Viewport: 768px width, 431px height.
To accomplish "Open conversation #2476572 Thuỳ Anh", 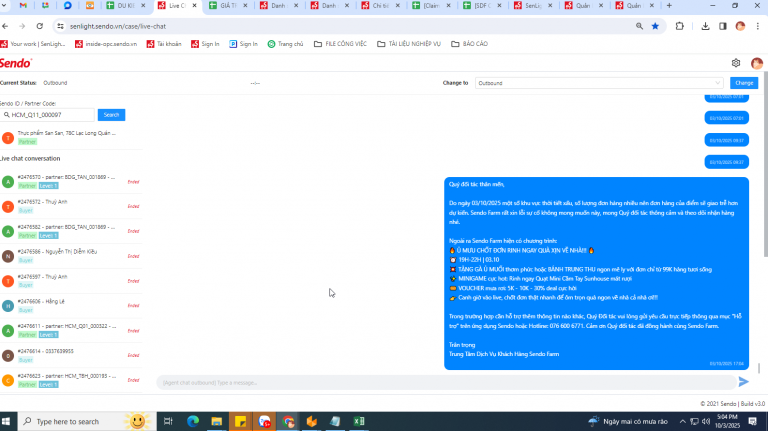I will (72, 206).
